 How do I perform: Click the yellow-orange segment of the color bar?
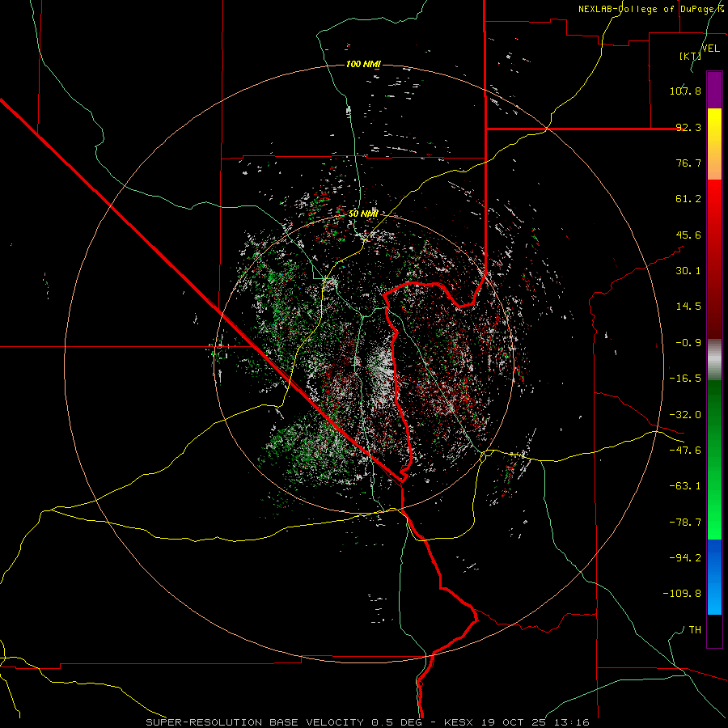coord(714,144)
